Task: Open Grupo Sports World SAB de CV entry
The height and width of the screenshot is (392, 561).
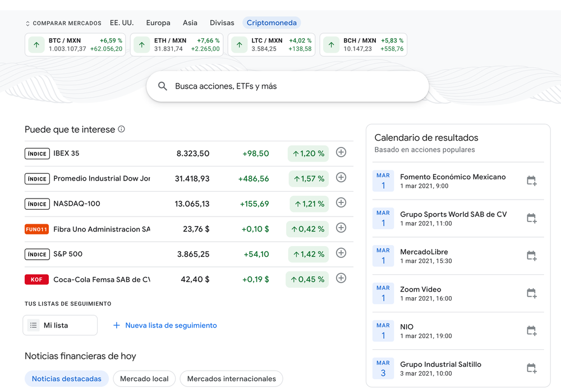Action: pos(458,218)
